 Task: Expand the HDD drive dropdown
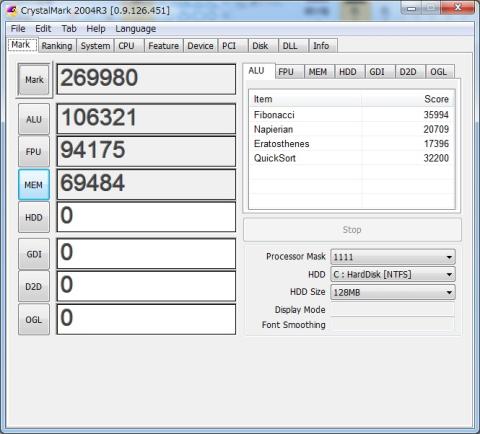click(393, 274)
